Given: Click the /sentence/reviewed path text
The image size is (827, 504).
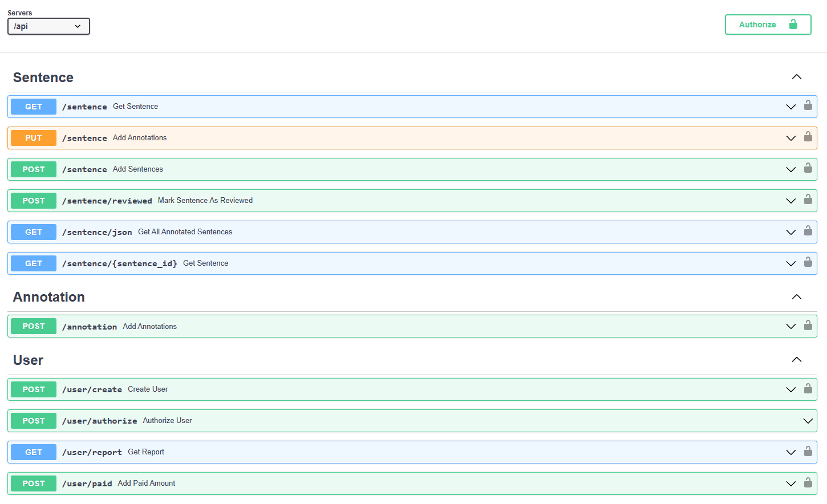Looking at the screenshot, I should (x=107, y=201).
